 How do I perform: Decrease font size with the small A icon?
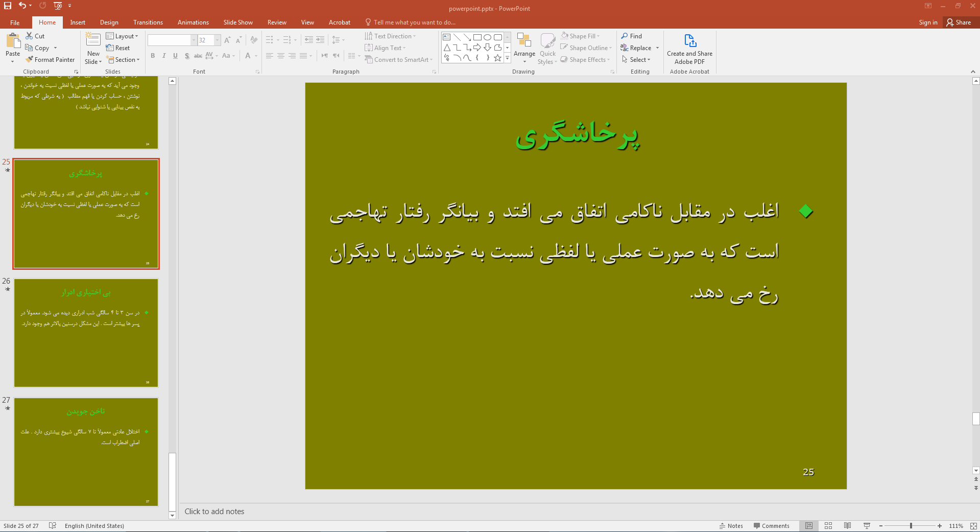pyautogui.click(x=238, y=40)
